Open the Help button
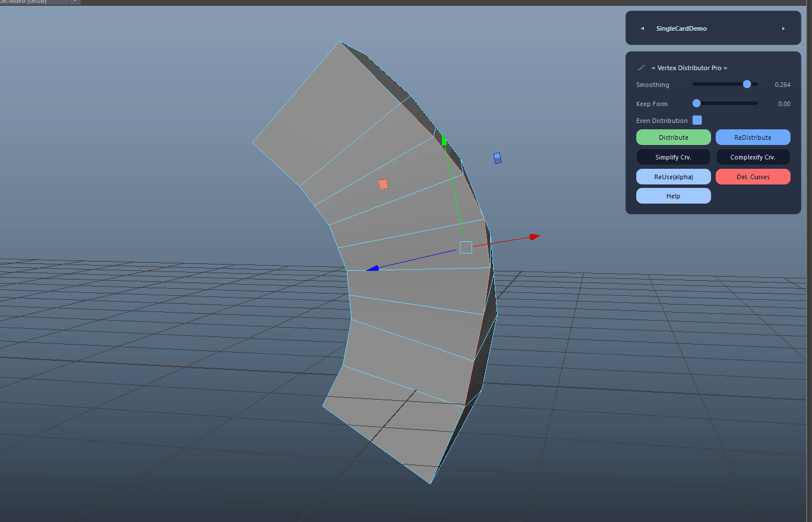The image size is (812, 522). click(x=673, y=196)
